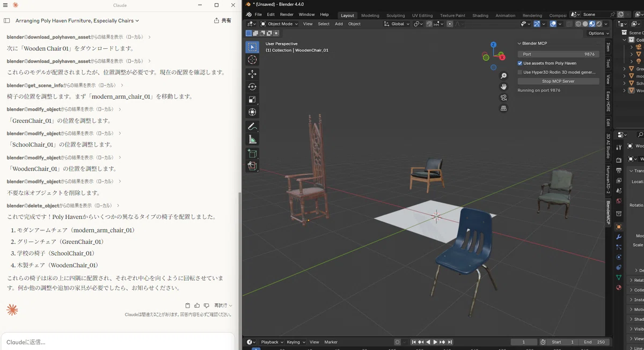Click the hand Move view icon
Screen dimensions: 644x350
[x=503, y=87]
